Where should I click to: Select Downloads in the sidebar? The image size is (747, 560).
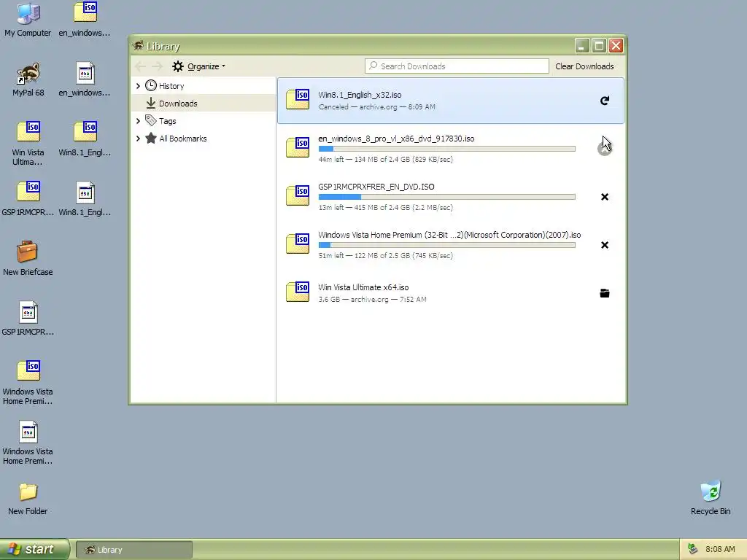coord(204,103)
